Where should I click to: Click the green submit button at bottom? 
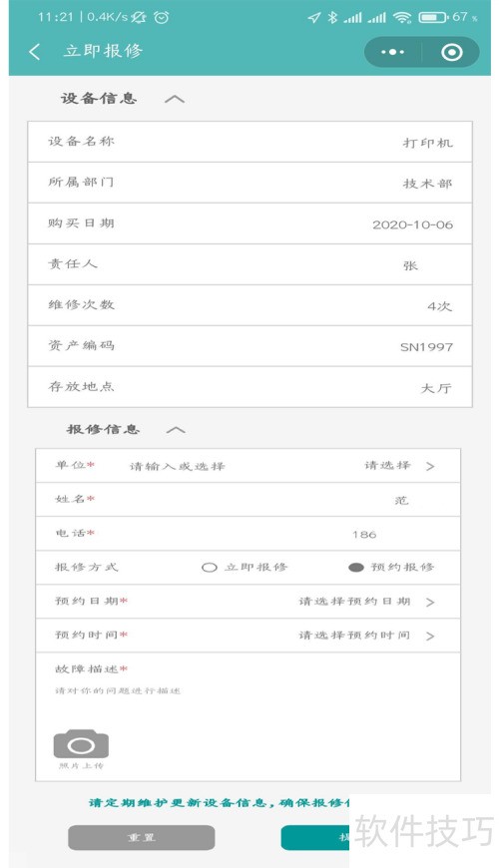(x=315, y=837)
